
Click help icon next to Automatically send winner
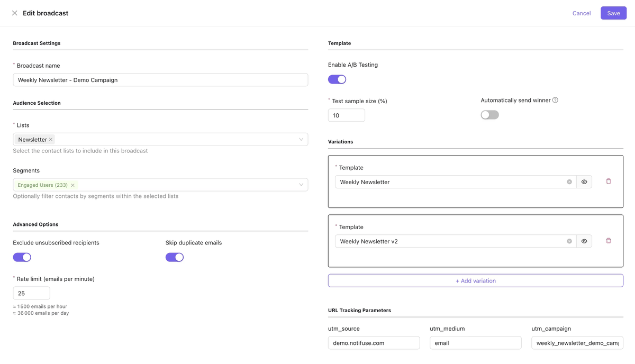[x=555, y=100]
